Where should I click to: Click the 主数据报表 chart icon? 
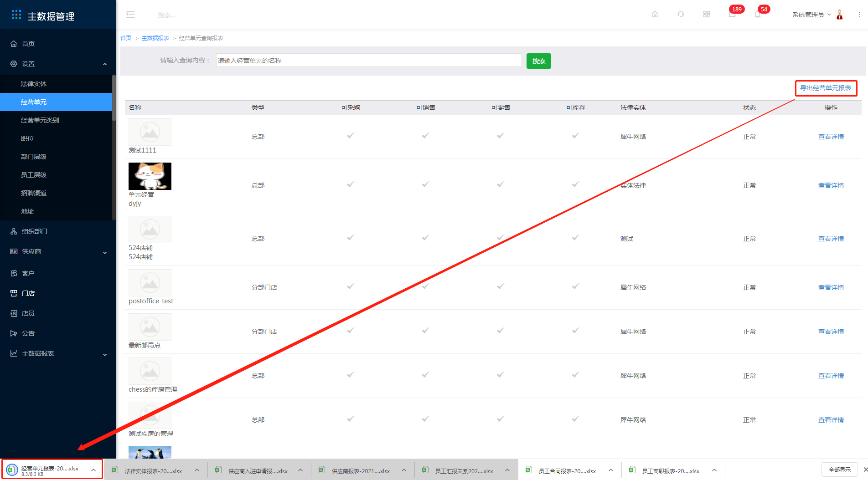pos(14,353)
